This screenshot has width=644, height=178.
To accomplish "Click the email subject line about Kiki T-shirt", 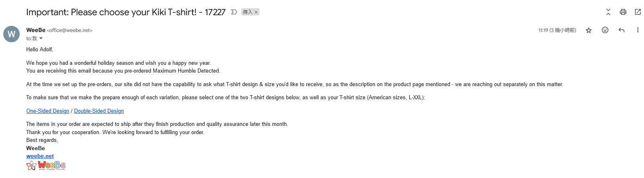I will pos(126,12).
